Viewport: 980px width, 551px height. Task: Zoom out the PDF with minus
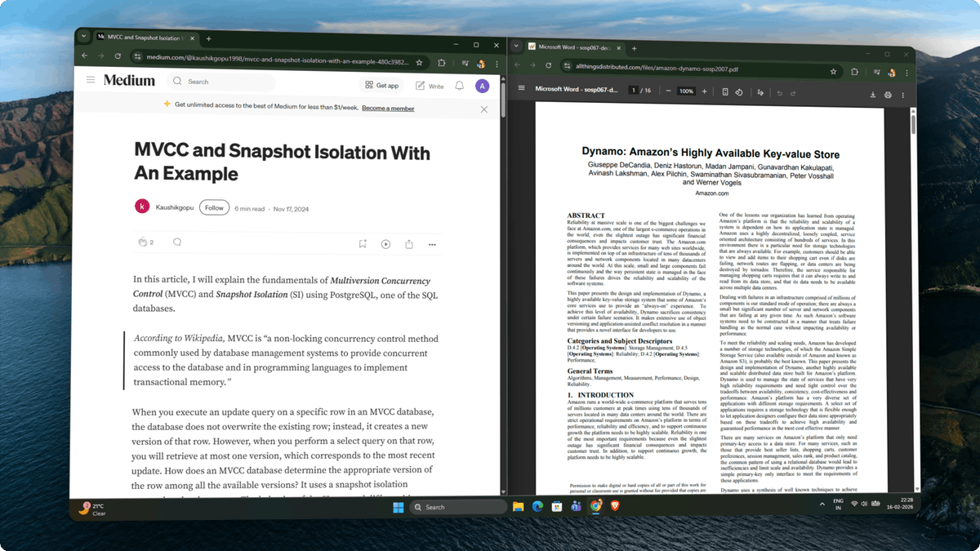click(668, 91)
